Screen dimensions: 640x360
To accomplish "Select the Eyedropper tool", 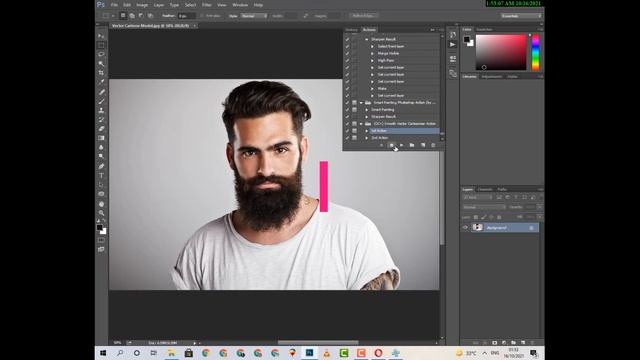I will click(101, 82).
